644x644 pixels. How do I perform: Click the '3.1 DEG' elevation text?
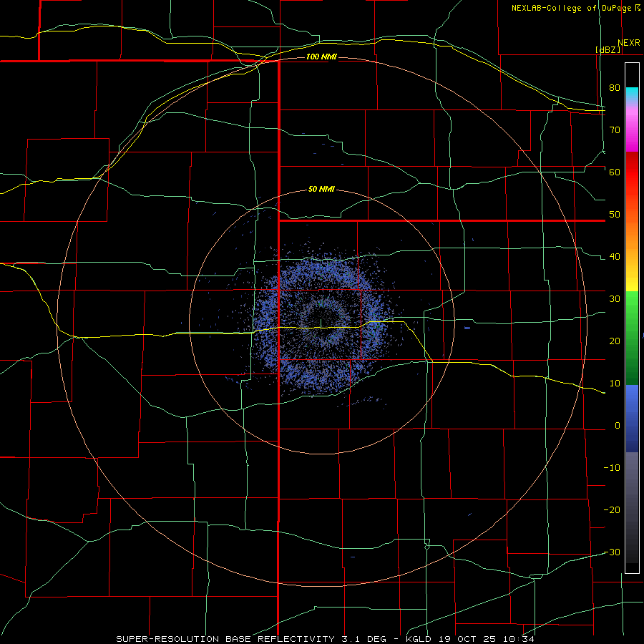tap(364, 639)
